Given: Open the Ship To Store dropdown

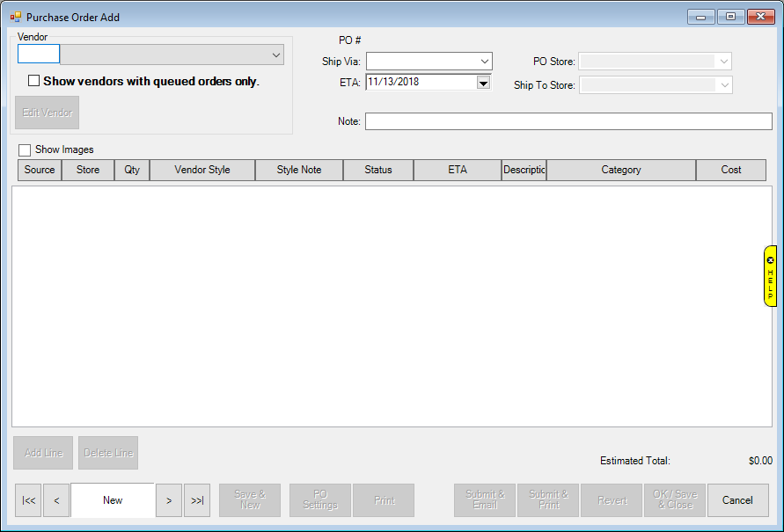Looking at the screenshot, I should pos(723,85).
